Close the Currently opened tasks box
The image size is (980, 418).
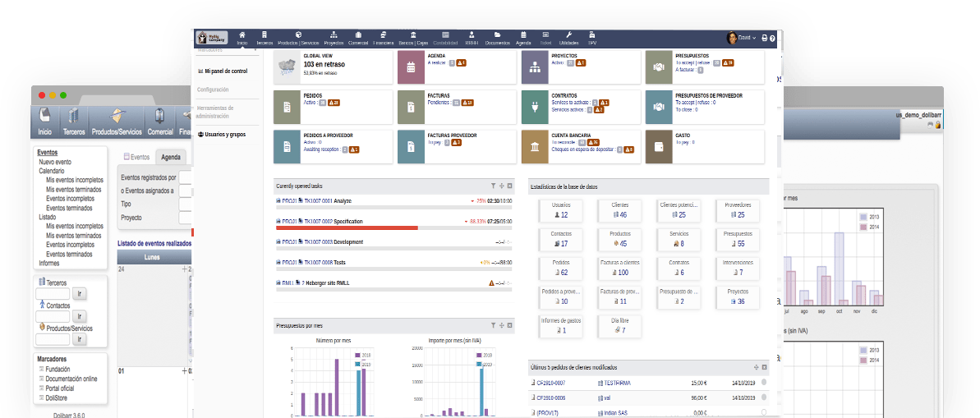[510, 186]
